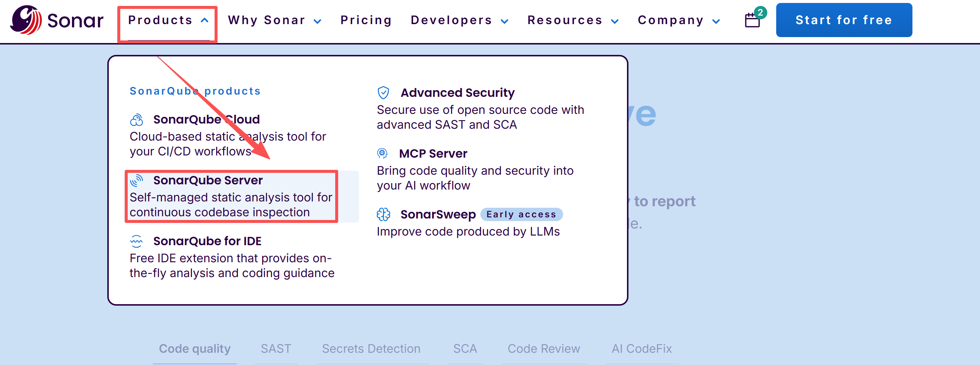
Task: Collapse the Products menu chevron
Action: point(204,20)
